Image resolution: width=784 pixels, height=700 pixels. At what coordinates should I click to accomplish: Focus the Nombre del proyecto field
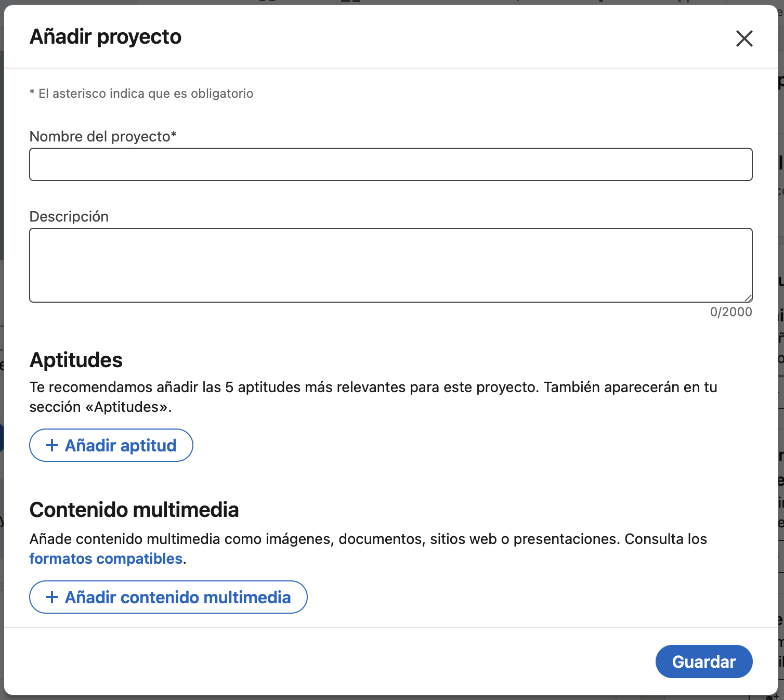tap(391, 164)
